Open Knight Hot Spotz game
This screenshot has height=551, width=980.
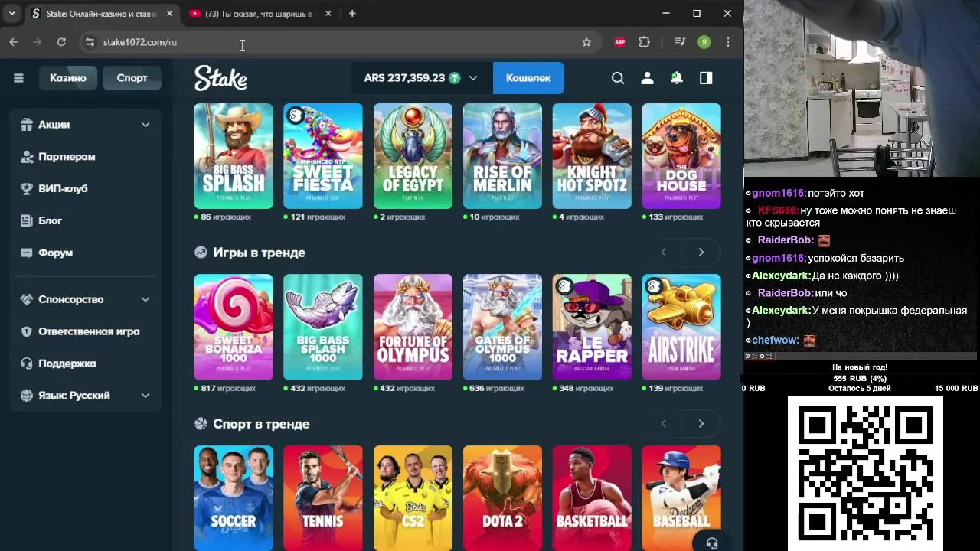pos(592,156)
